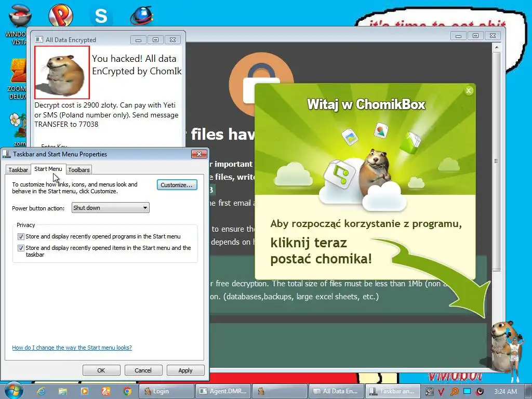Click the scrollbar up arrow in ransom window
Image resolution: width=532 pixels, height=399 pixels.
pyautogui.click(x=496, y=47)
